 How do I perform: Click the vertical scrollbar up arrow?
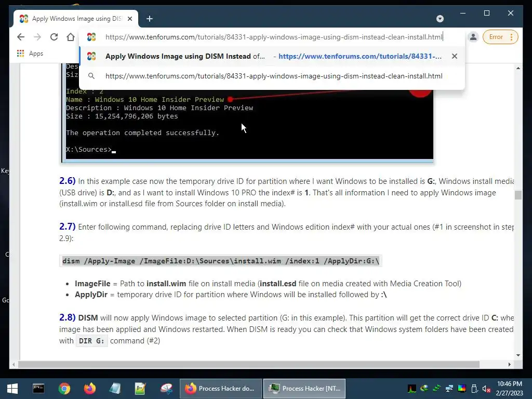tap(518, 68)
